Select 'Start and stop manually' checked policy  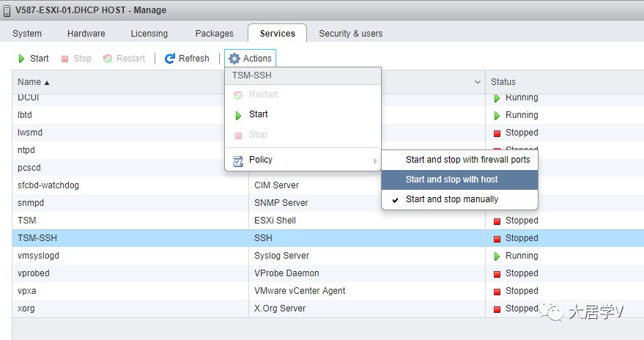pos(451,199)
